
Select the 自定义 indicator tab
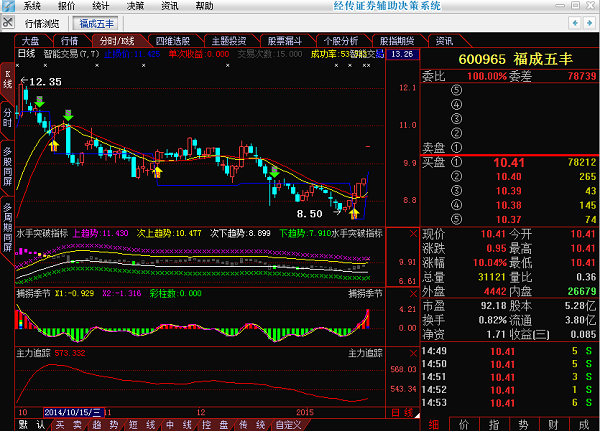coord(289,424)
